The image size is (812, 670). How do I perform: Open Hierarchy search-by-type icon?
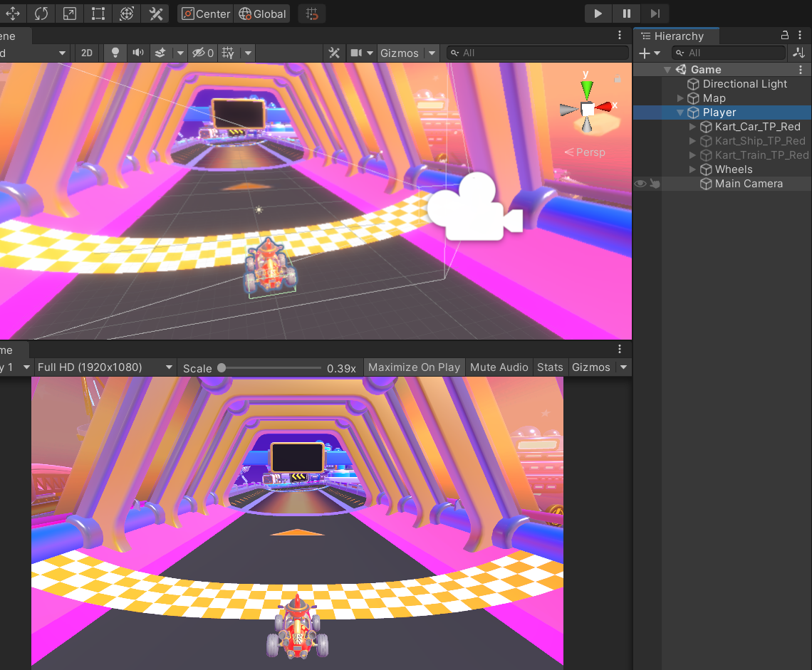click(798, 53)
